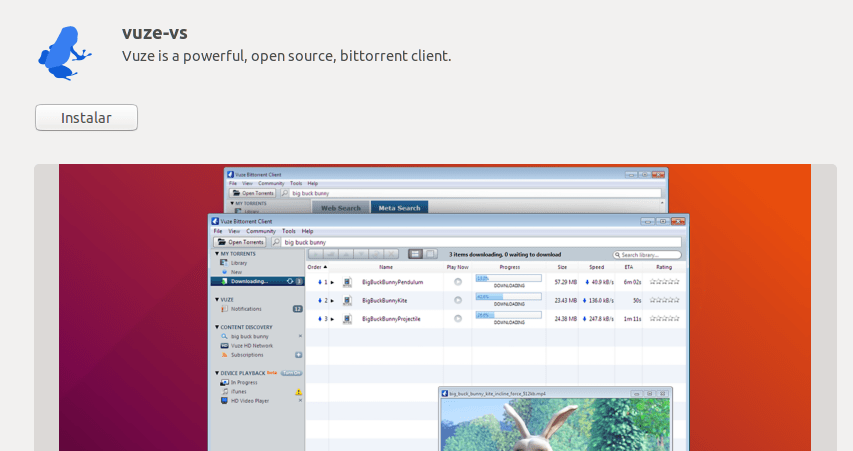Screen dimensions: 853x451
Task: Click the simple view toggle icon
Action: 430,254
